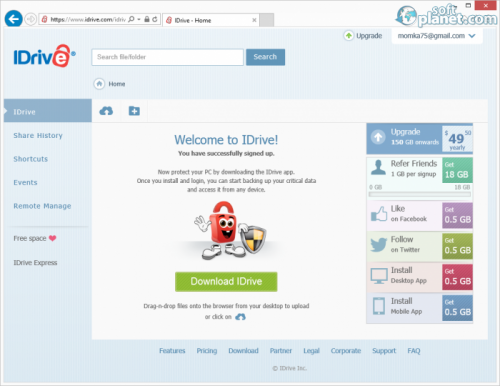500x386 pixels.
Task: Open the Pricing footer link
Action: 207,351
